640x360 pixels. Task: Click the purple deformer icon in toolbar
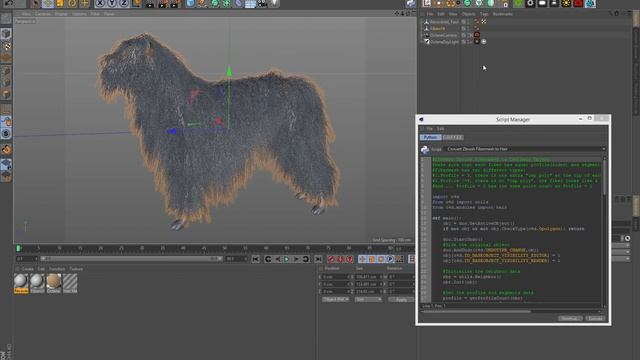tap(238, 4)
